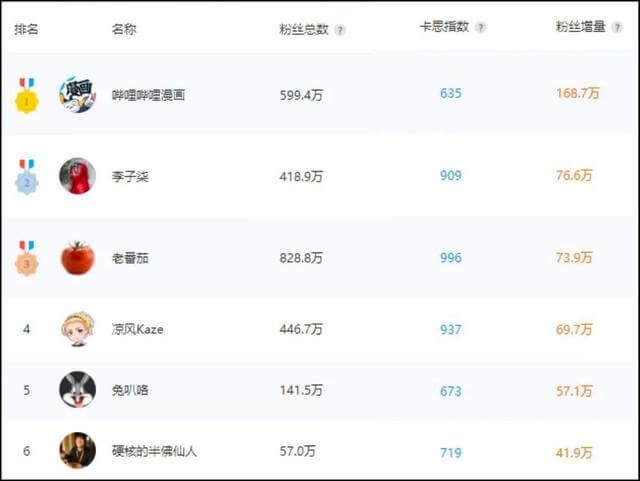Sort by 卡思指数 column header
Screen dimensions: 640x481
[x=444, y=27]
